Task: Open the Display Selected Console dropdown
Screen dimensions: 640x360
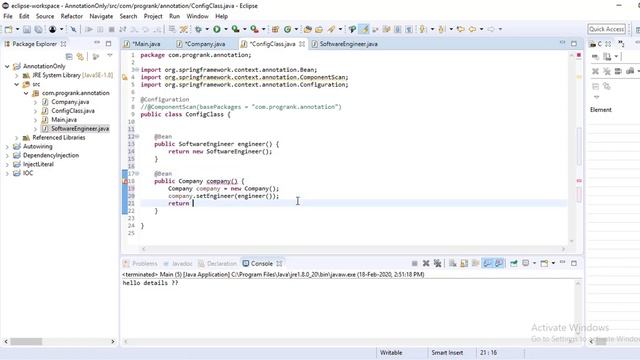Action: (x=534, y=263)
